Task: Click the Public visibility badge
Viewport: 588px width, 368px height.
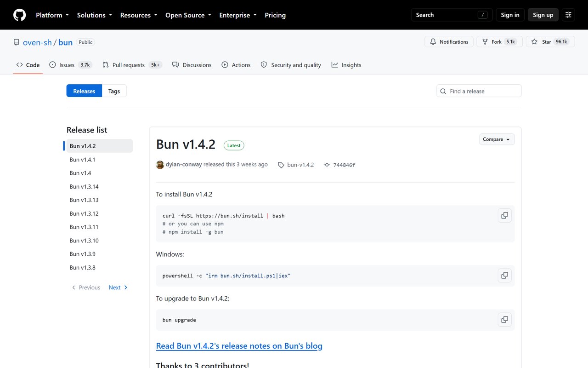Action: [85, 42]
